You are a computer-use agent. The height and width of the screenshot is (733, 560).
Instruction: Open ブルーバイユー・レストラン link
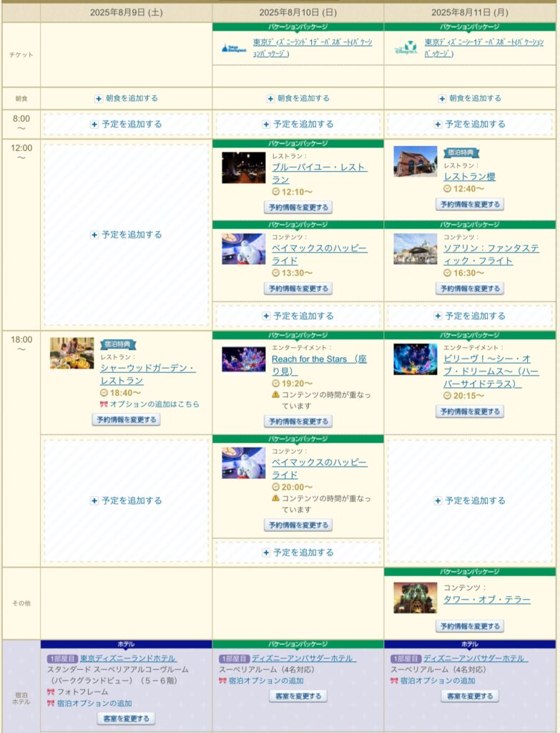point(320,173)
